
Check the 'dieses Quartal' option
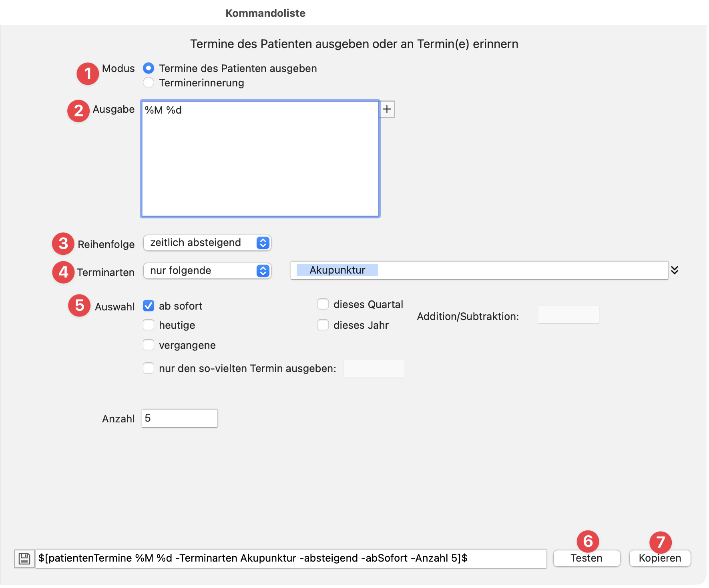coord(323,304)
